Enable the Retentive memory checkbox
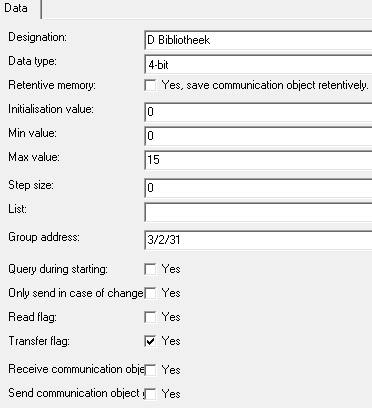The height and width of the screenshot is (408, 372). [x=150, y=85]
